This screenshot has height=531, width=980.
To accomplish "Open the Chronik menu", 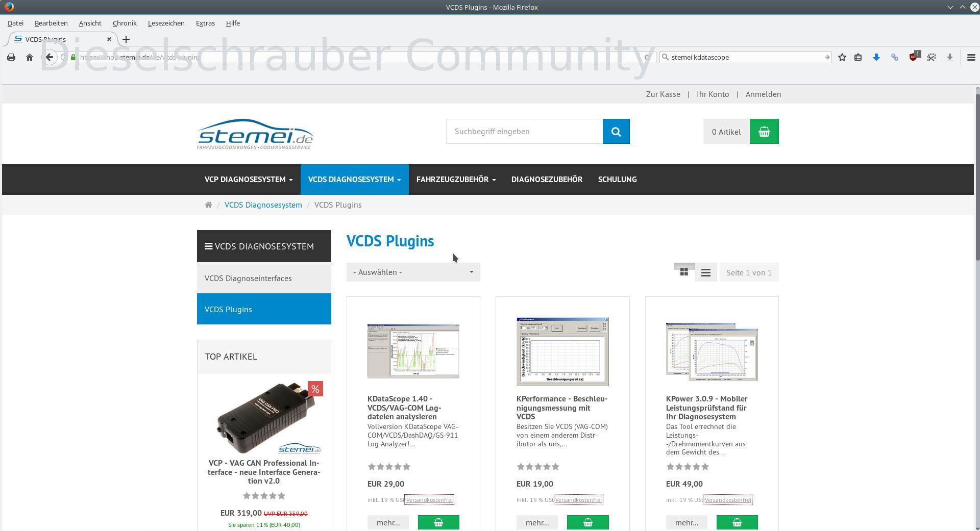I will click(x=125, y=23).
